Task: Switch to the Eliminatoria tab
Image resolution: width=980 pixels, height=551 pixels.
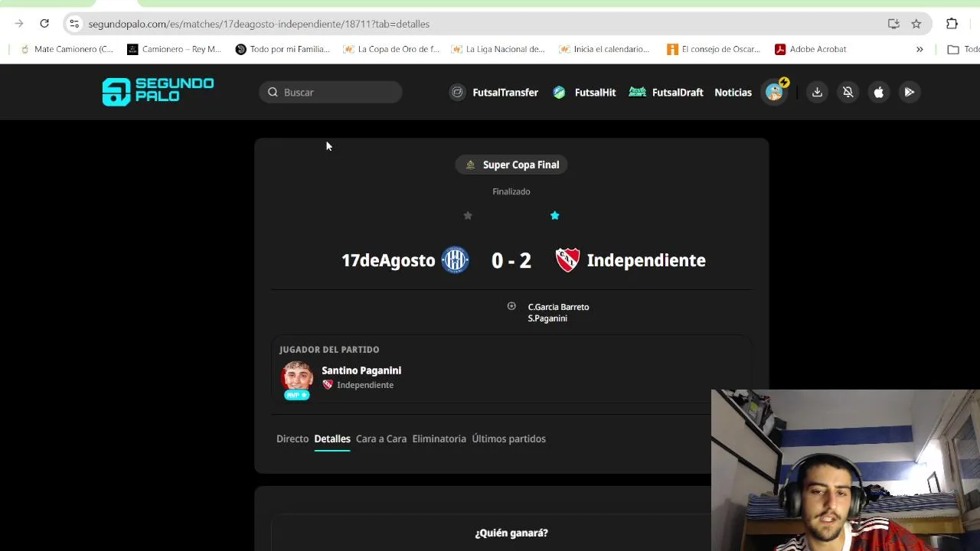Action: (439, 439)
